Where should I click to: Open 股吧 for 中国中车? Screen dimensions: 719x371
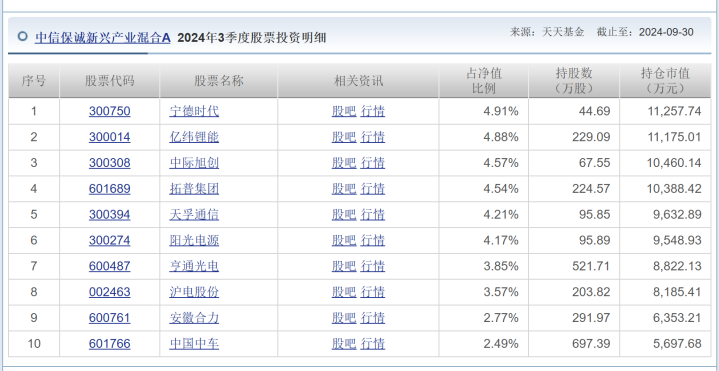click(x=344, y=343)
